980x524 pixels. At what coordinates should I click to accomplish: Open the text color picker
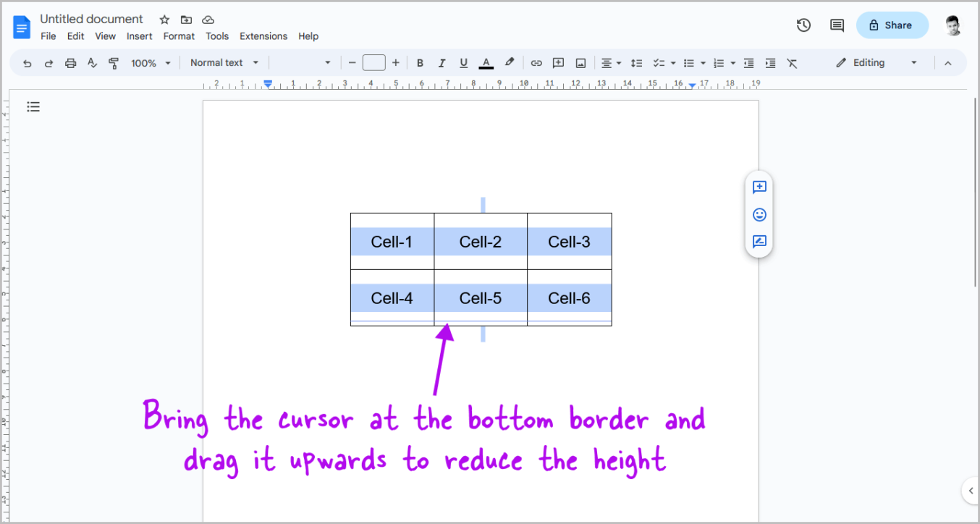486,63
